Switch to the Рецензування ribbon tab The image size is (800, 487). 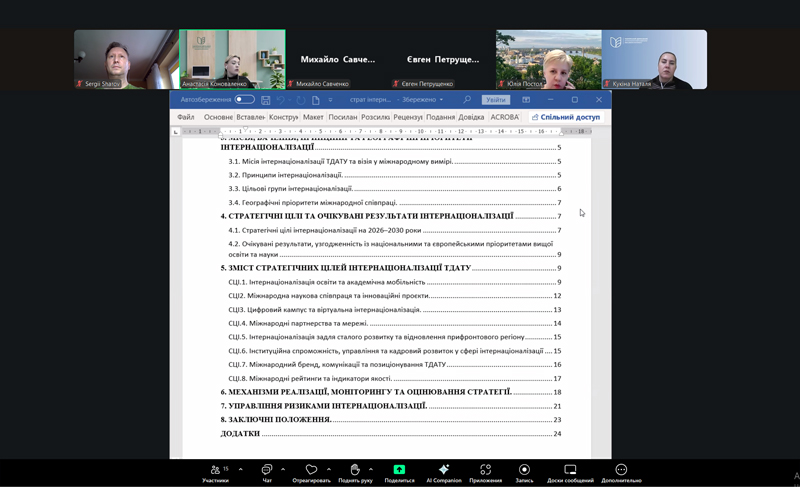(x=408, y=117)
